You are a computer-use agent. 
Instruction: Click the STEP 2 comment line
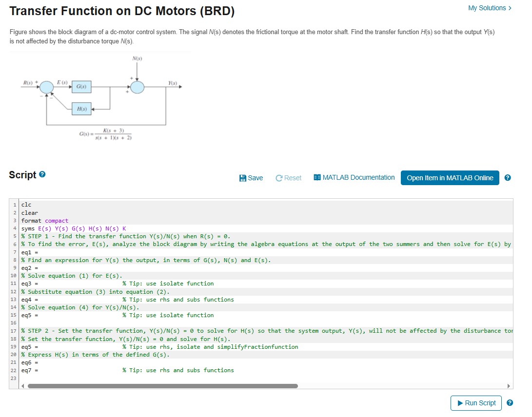(x=146, y=331)
